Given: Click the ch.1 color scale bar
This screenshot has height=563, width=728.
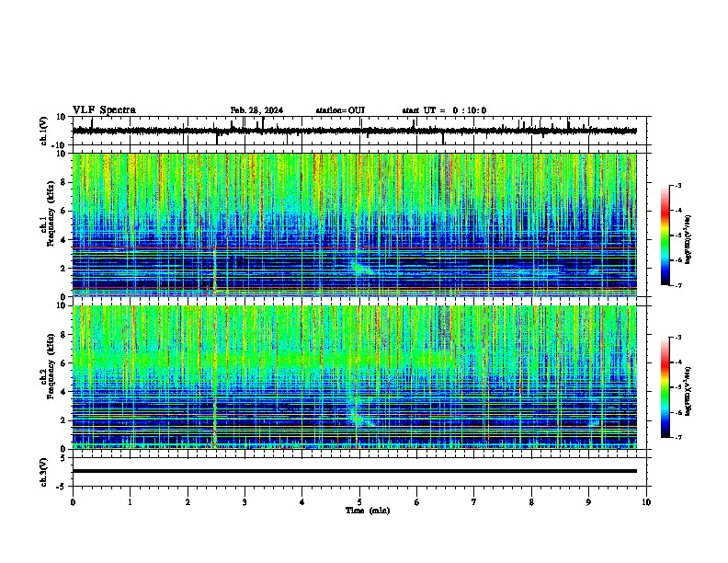Looking at the screenshot, I should (665, 236).
